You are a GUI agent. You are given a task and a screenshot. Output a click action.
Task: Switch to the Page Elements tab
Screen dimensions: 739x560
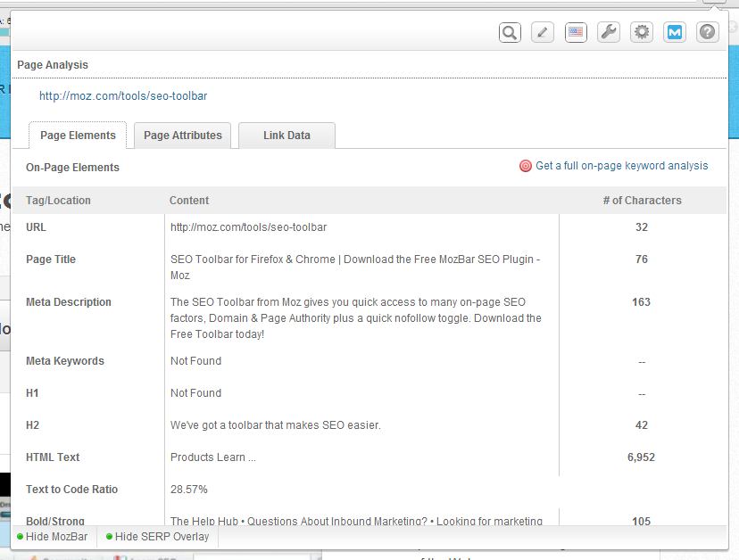[78, 136]
